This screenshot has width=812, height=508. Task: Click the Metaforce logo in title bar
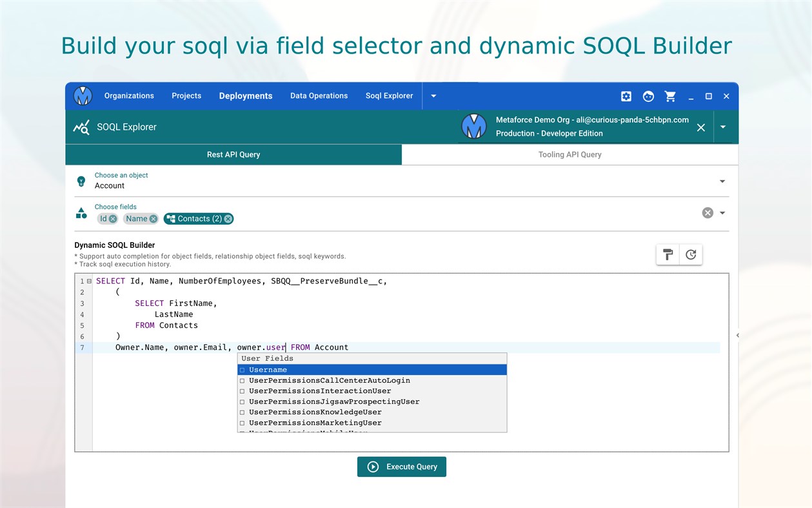(x=83, y=96)
